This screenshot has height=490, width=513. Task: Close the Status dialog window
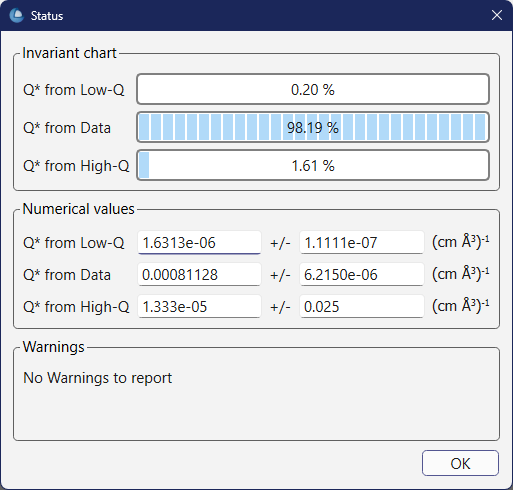(x=497, y=15)
